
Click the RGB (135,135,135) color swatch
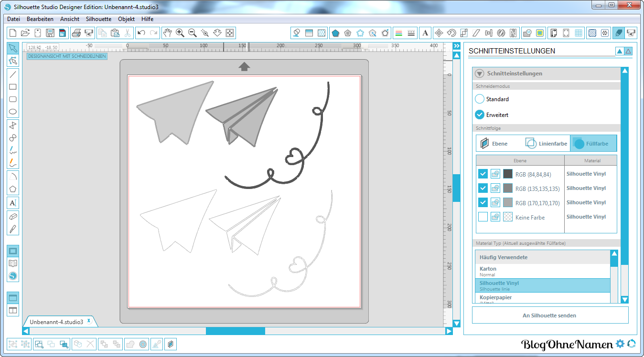(507, 188)
